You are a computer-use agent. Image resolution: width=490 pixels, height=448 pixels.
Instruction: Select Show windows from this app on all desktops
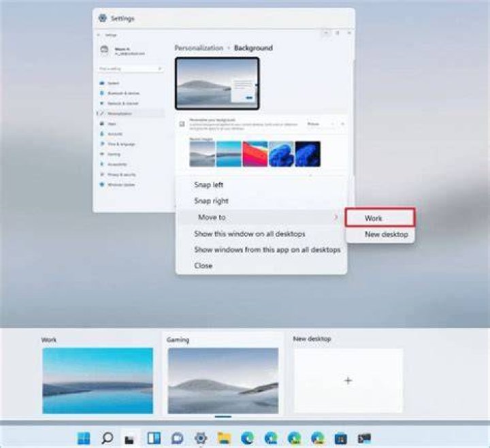267,249
